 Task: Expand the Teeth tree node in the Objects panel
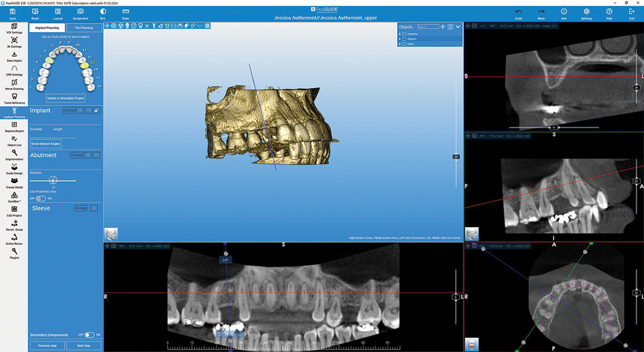click(x=400, y=43)
